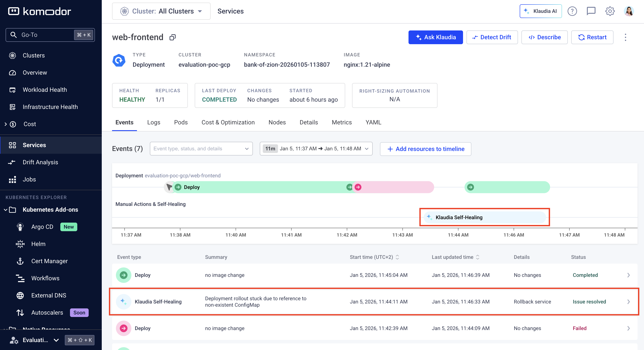Open the three-dot more actions menu
This screenshot has height=350, width=644.
(625, 38)
